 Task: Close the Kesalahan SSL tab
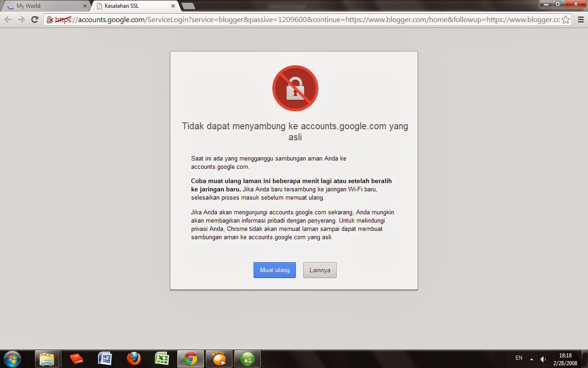(x=173, y=6)
